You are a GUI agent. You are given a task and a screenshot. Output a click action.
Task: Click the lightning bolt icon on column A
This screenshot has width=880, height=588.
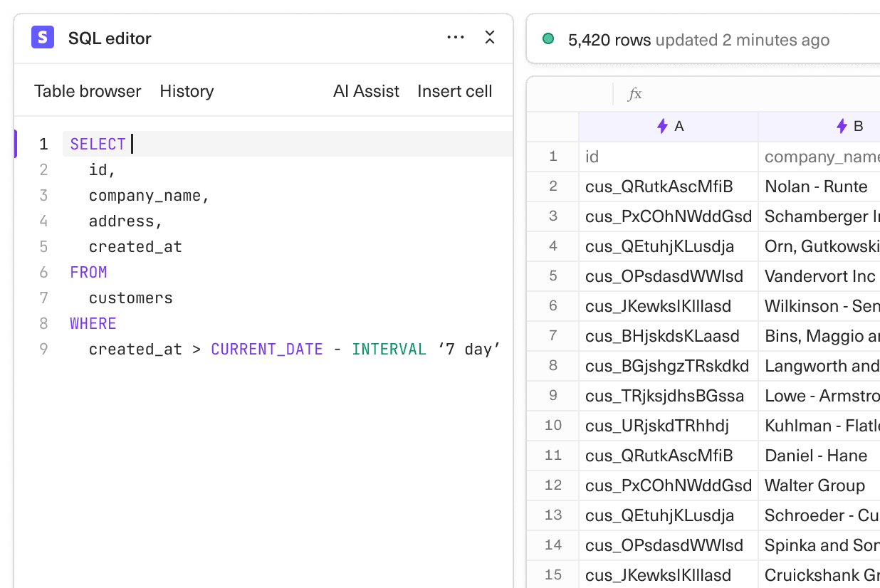click(661, 125)
